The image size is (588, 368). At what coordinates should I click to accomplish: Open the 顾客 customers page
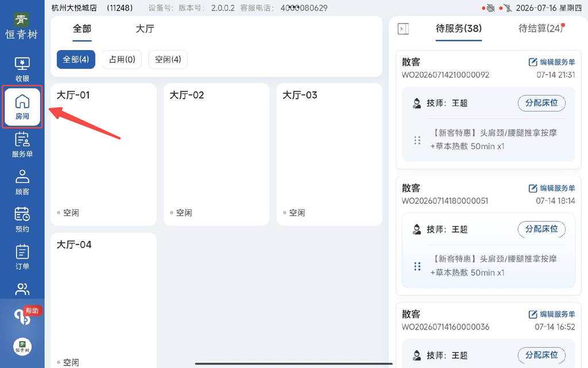point(22,182)
